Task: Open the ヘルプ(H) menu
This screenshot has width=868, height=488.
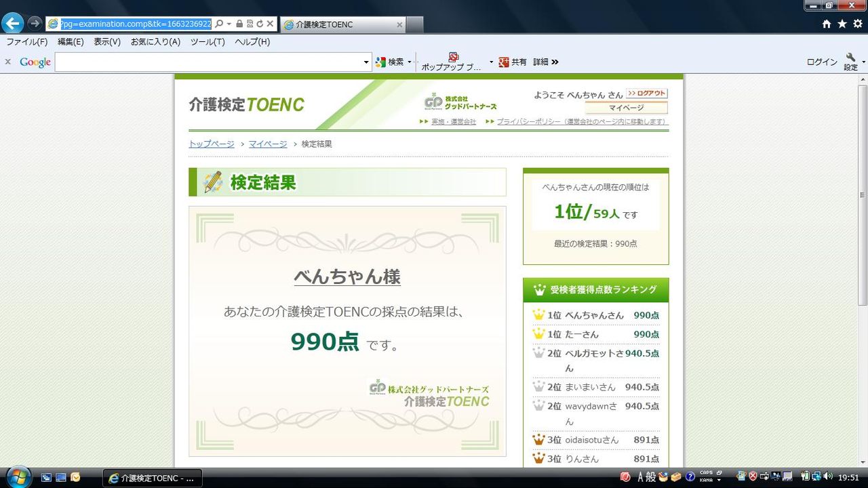Action: 252,42
